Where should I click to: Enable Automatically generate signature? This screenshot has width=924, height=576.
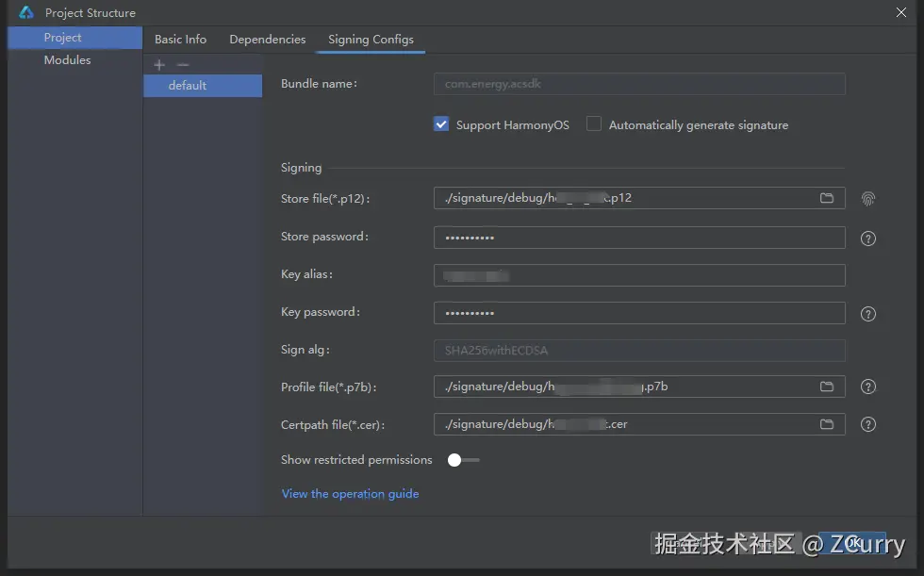[593, 123]
